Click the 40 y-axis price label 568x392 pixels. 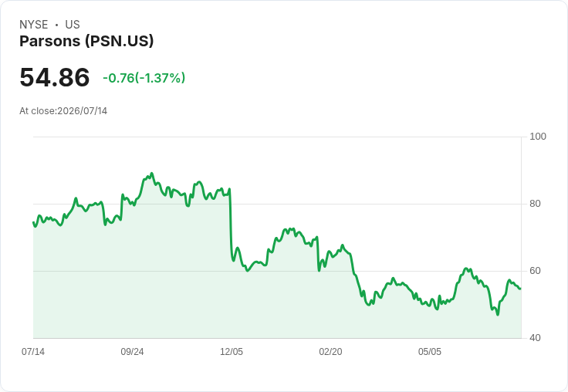coord(535,338)
